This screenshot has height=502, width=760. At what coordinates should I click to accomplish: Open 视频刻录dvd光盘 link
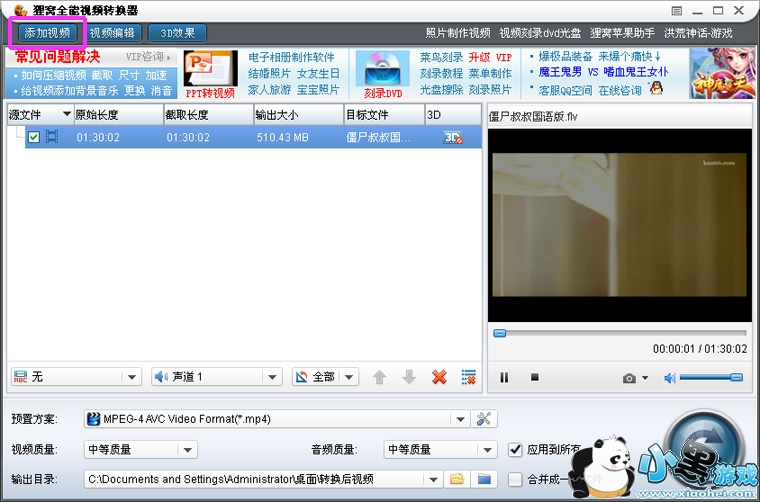coord(540,33)
